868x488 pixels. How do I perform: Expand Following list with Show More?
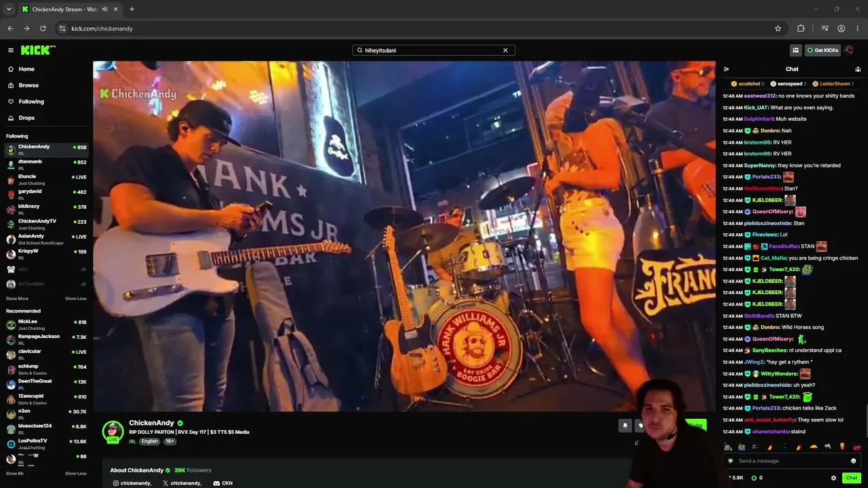17,299
